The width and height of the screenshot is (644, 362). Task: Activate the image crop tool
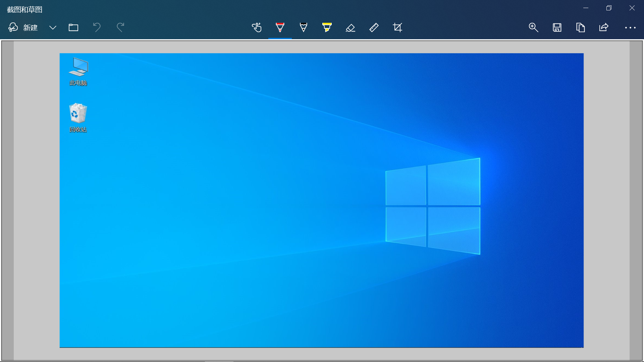click(397, 27)
